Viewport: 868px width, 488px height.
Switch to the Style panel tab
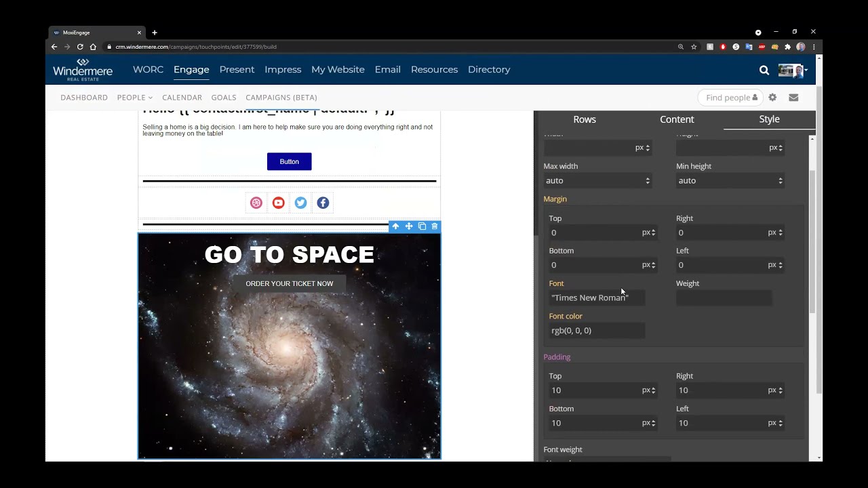[769, 119]
